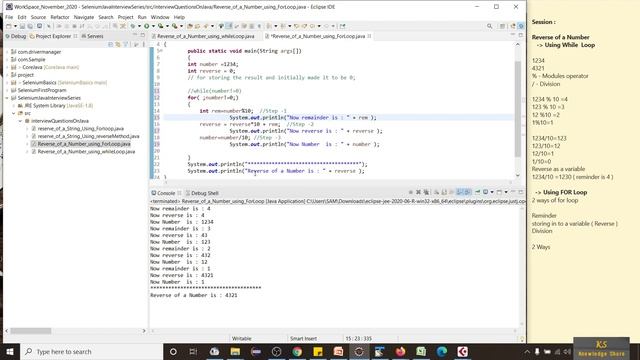
Task: Click the Display Selected Console icon
Action: pyautogui.click(x=486, y=192)
